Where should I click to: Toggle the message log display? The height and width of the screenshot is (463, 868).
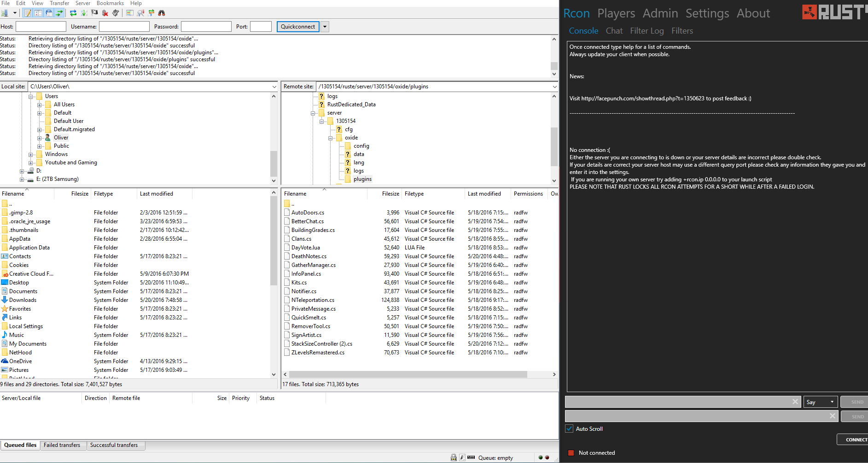click(28, 13)
